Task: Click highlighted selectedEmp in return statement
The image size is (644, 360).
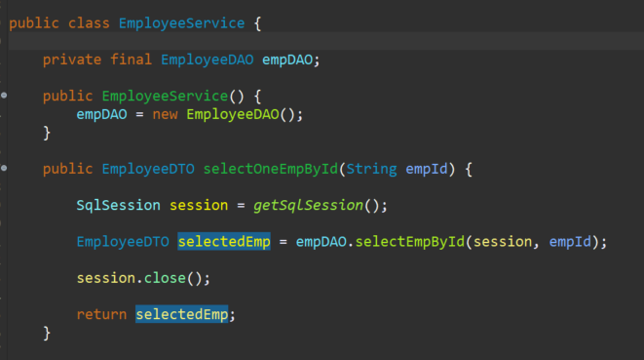Action: 181,314
